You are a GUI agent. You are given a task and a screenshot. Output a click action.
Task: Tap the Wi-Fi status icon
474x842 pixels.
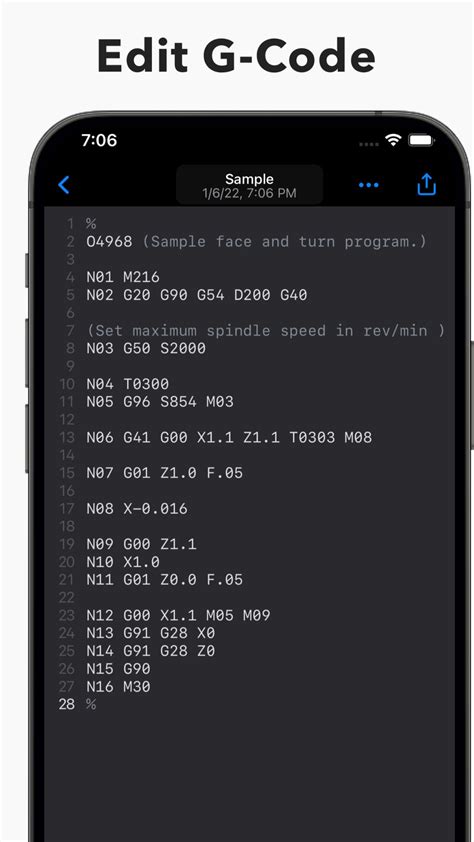click(x=393, y=141)
